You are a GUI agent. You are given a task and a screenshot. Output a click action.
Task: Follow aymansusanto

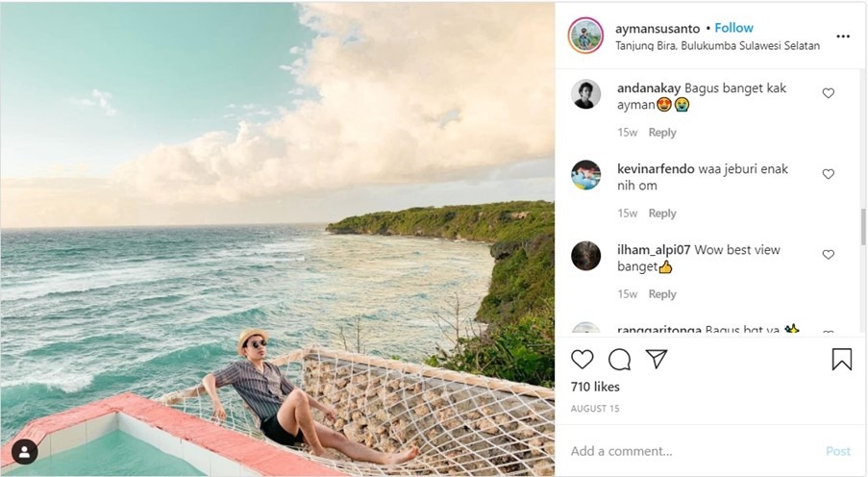734,28
